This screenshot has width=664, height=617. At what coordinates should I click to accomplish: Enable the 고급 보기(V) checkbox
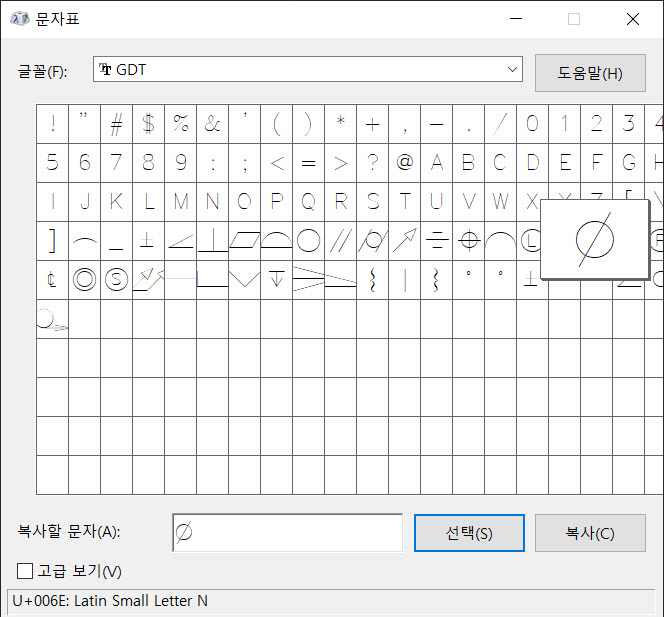[25, 571]
